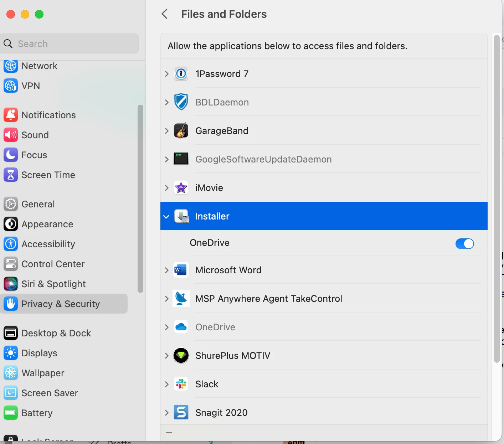Go back with the back arrow
Image resolution: width=504 pixels, height=444 pixels.
pos(165,14)
